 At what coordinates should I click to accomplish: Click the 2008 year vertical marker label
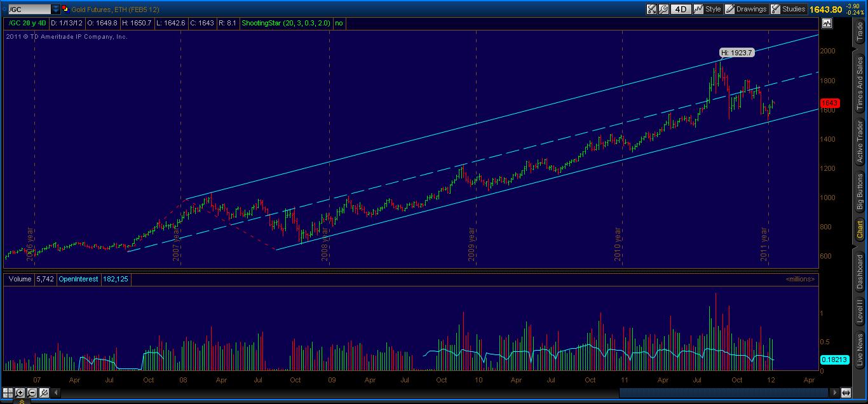325,245
